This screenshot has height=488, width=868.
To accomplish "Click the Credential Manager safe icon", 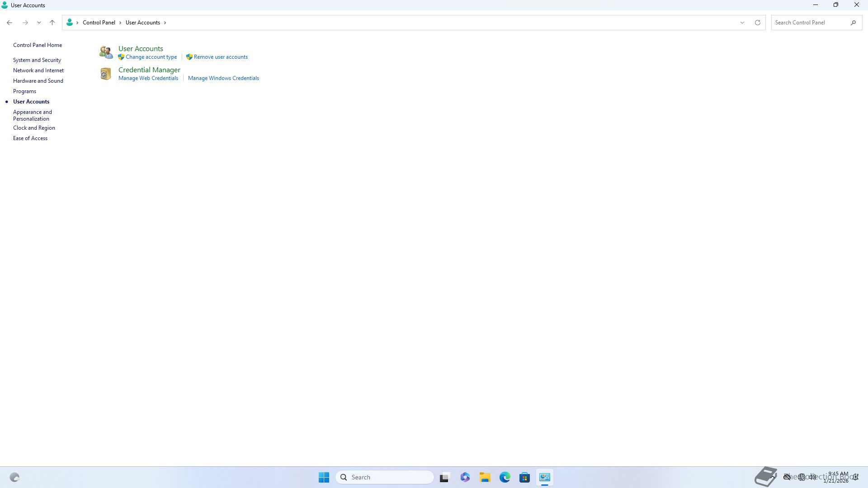I will [106, 74].
